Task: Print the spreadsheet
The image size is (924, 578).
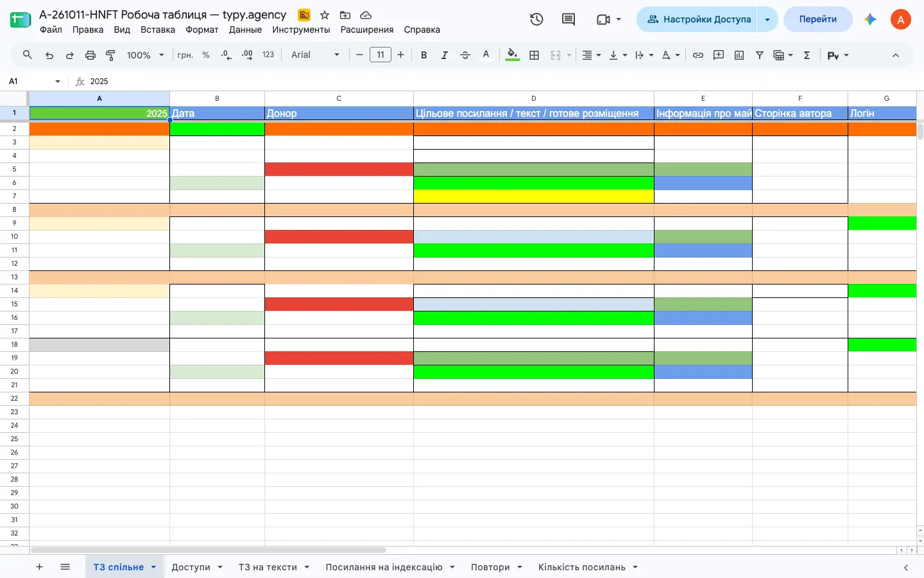Action: click(90, 55)
